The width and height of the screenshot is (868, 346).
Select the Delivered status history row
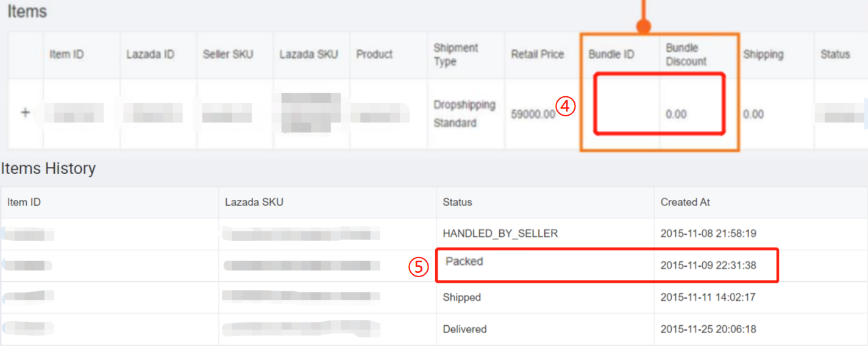click(434, 329)
